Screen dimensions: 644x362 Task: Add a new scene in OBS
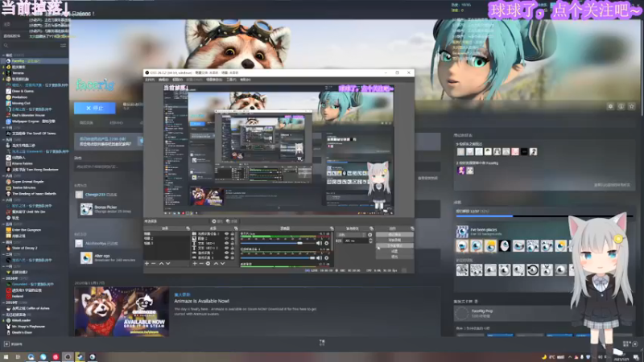[147, 264]
